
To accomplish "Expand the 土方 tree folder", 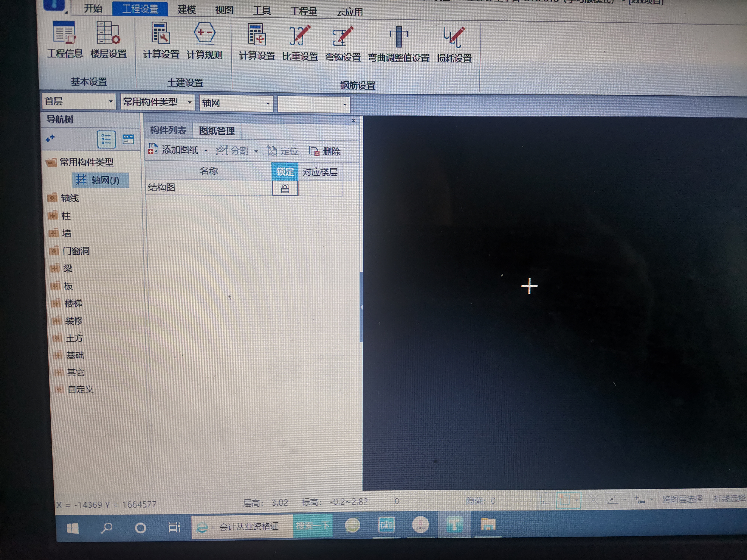I will [57, 337].
